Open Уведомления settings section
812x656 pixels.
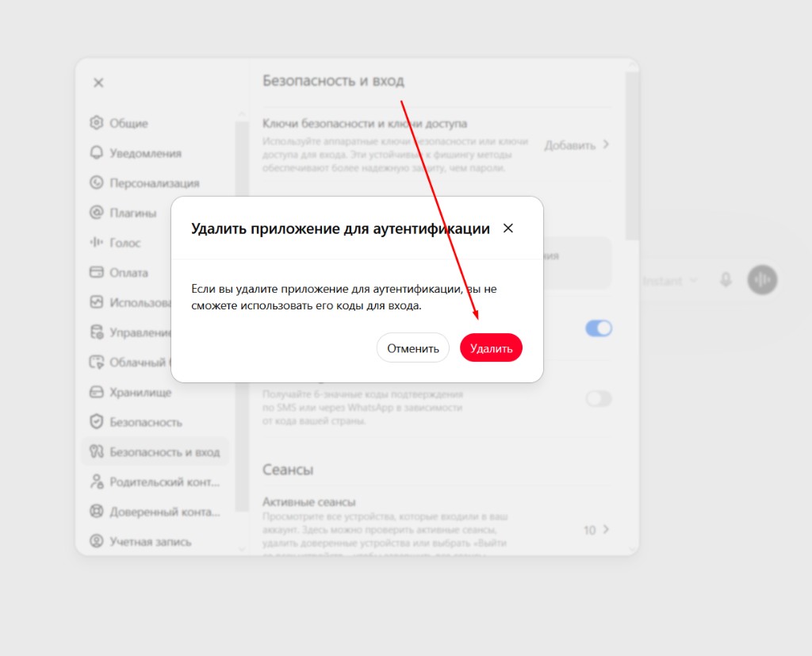pos(155,153)
